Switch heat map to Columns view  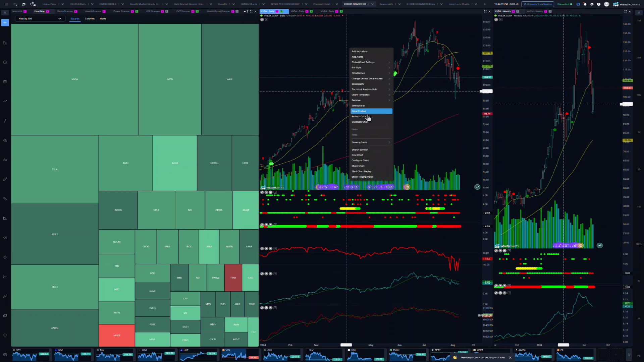coord(90,19)
